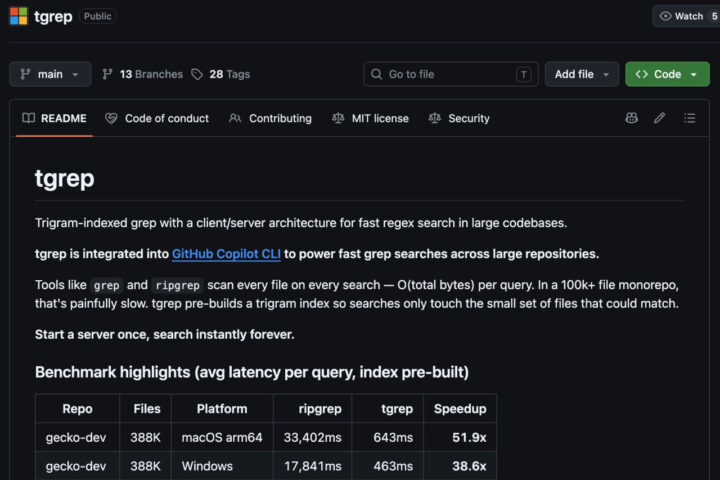Switch to the Contributing tab
Screen dimensions: 720x480
click(x=270, y=119)
